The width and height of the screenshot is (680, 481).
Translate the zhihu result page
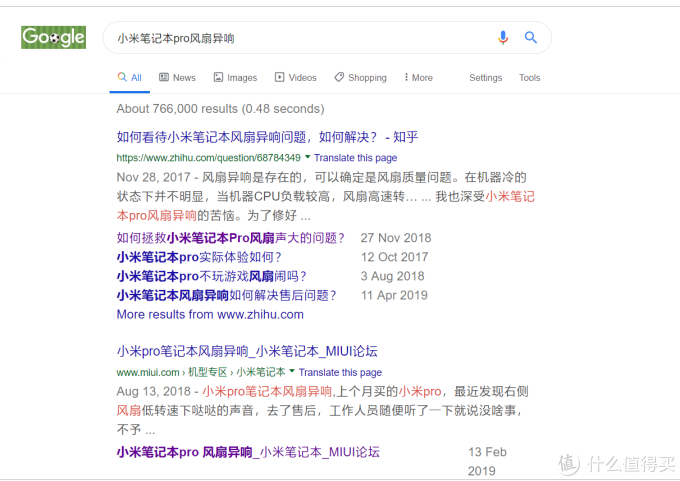[x=356, y=157]
